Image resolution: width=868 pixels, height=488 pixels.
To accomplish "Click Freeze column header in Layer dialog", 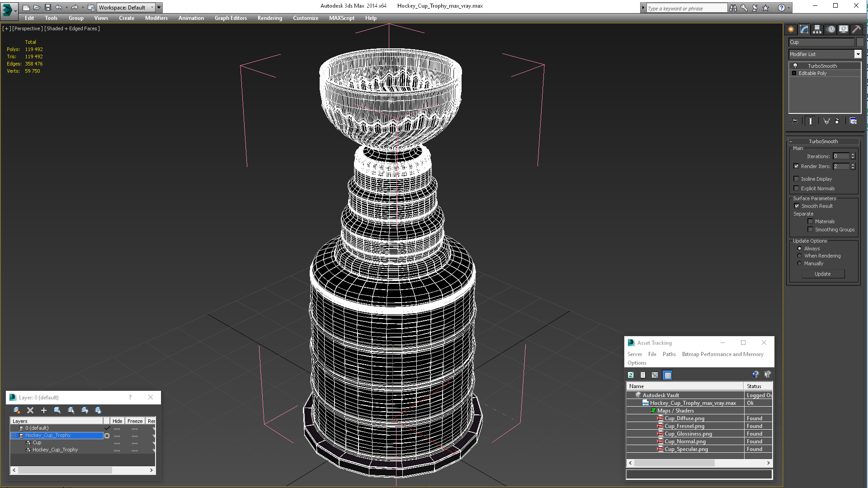I will [x=135, y=421].
